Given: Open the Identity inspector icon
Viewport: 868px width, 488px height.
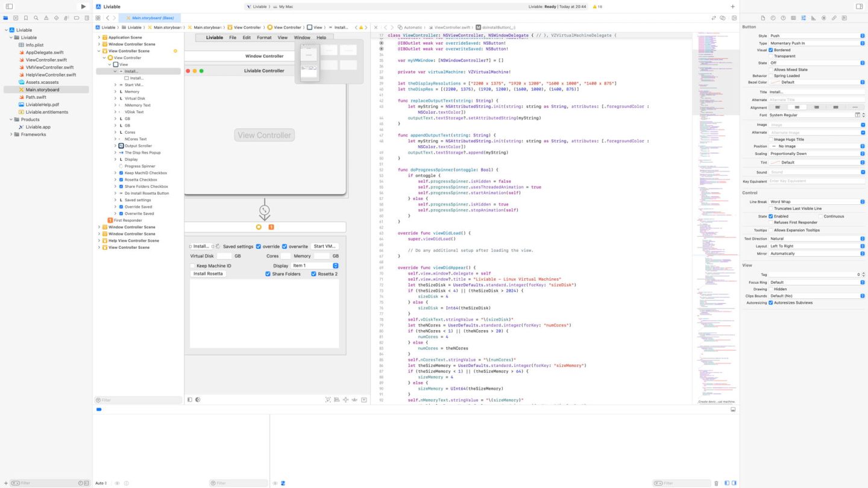Looking at the screenshot, I should [x=793, y=18].
